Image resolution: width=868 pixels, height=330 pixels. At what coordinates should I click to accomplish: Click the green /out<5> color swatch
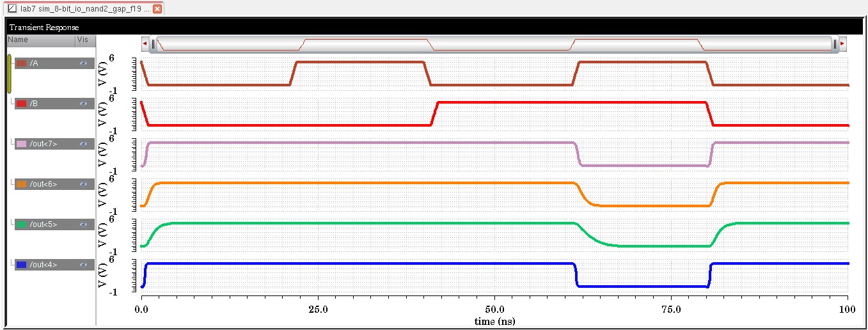pyautogui.click(x=21, y=224)
